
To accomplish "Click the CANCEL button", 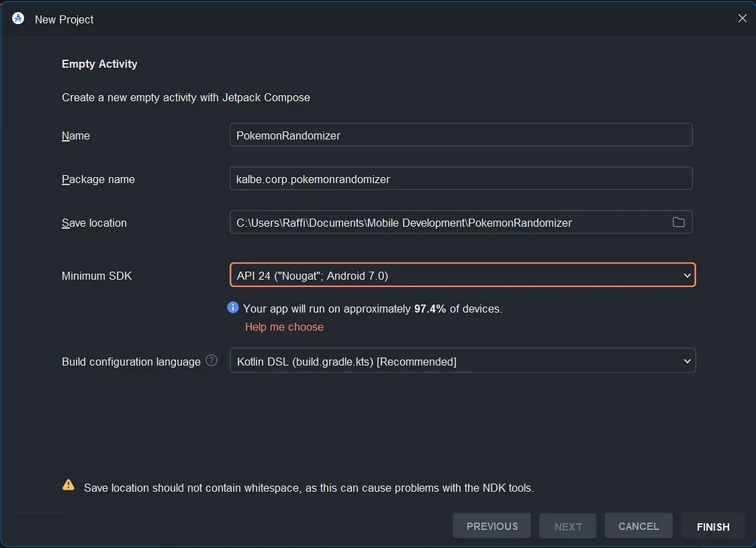I will click(x=638, y=526).
